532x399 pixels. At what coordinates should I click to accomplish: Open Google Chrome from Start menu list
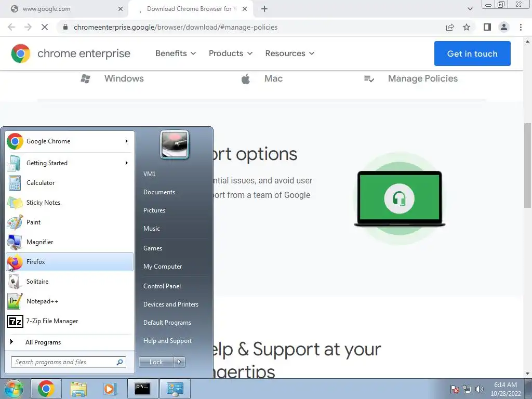coord(70,141)
